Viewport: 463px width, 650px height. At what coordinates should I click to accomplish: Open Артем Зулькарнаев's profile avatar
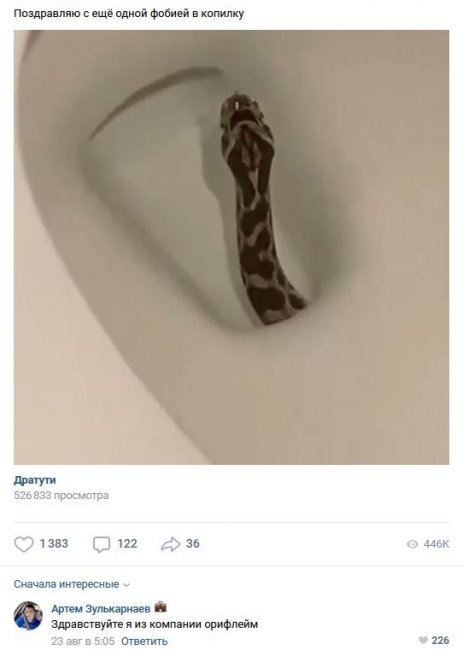28,616
